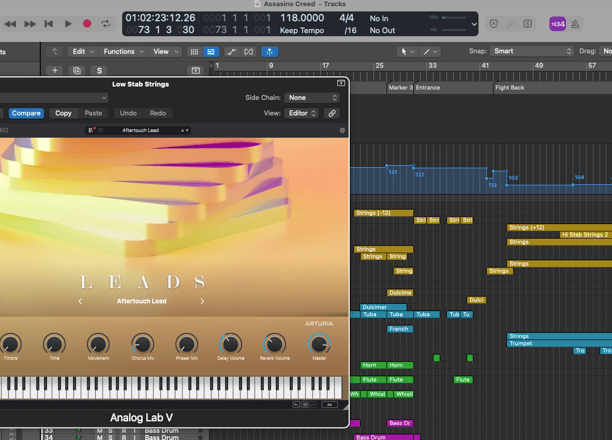Image resolution: width=612 pixels, height=440 pixels.
Task: Click the plug-in window size icon by Low Stab Strings
Action: 341,83
